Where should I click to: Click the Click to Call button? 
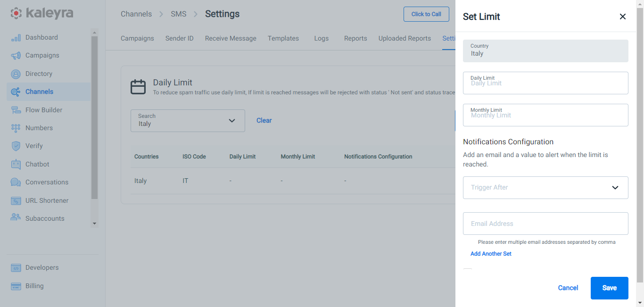[426, 14]
